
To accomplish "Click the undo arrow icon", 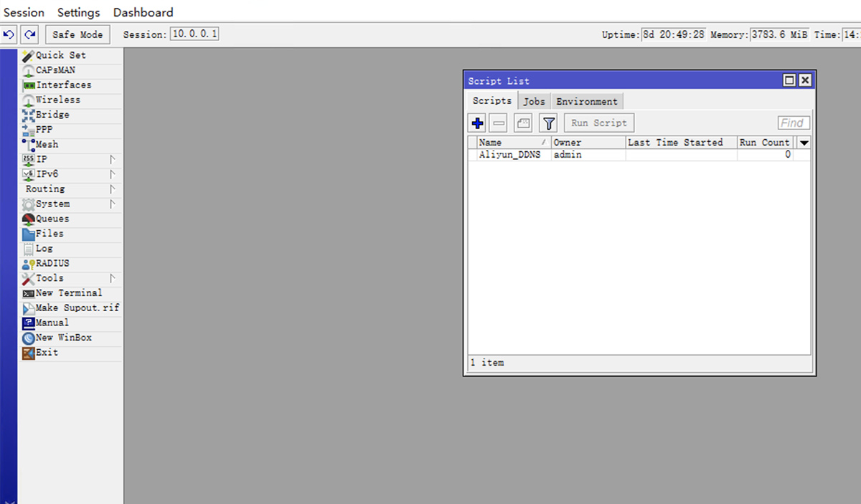I will pyautogui.click(x=9, y=34).
